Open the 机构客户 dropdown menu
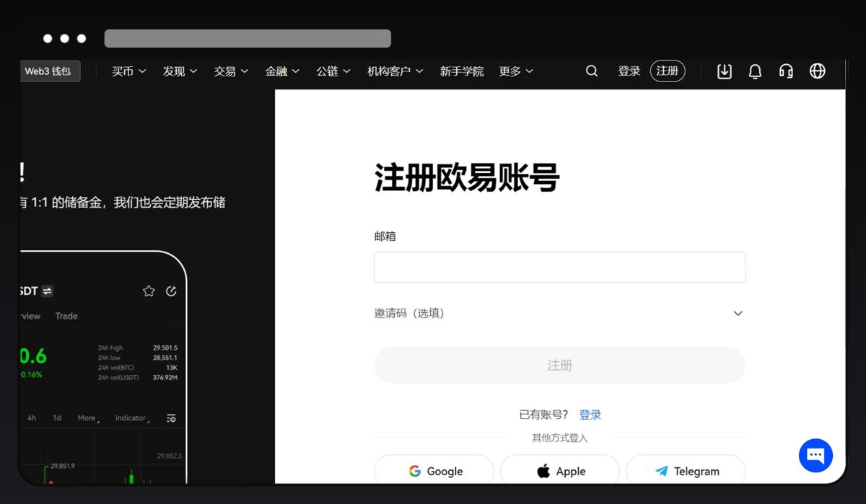Viewport: 866px width, 504px height. coord(395,71)
